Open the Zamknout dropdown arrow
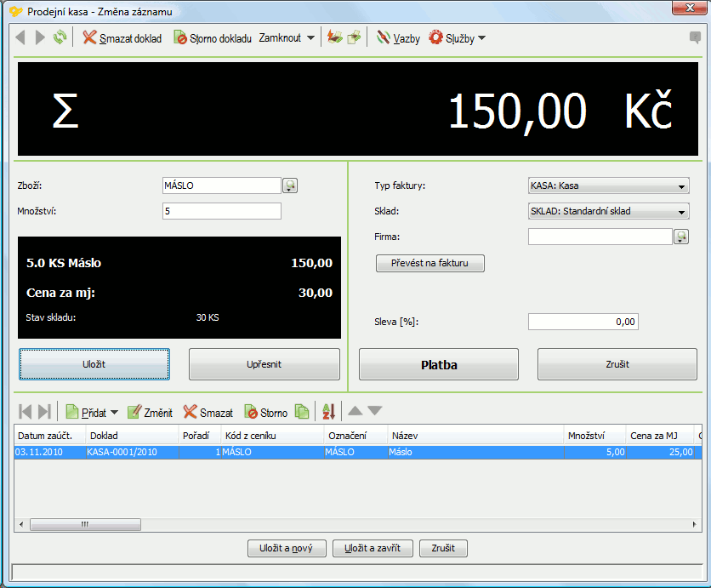This screenshot has width=711, height=588. [x=310, y=38]
